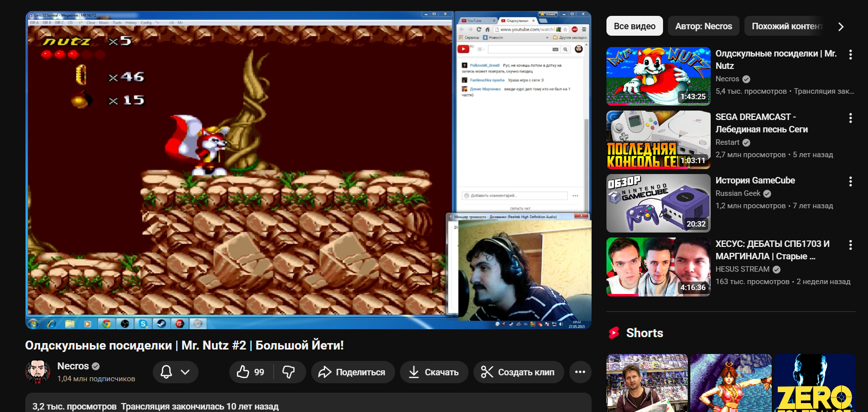Open the more actions menu below the video

580,372
